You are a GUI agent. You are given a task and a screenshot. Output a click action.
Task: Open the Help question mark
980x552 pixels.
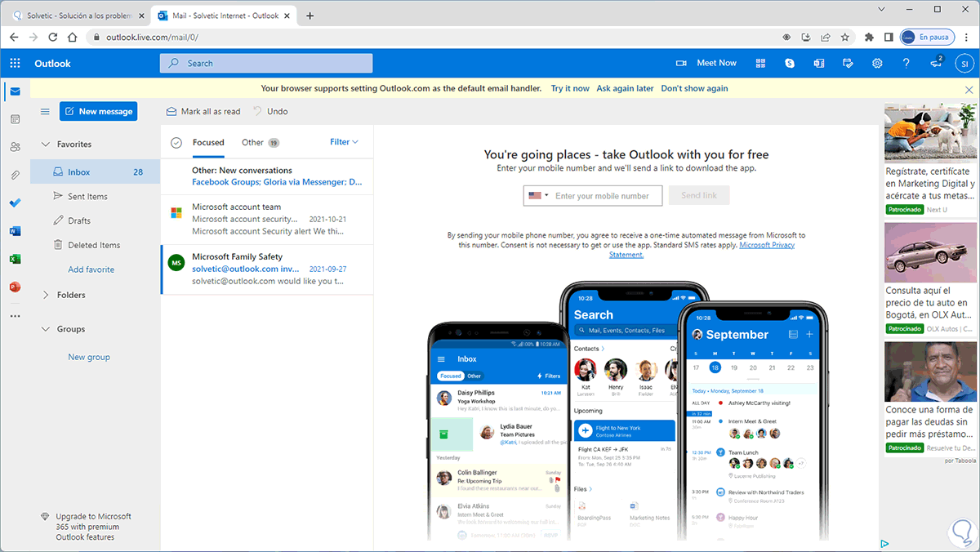coord(906,63)
